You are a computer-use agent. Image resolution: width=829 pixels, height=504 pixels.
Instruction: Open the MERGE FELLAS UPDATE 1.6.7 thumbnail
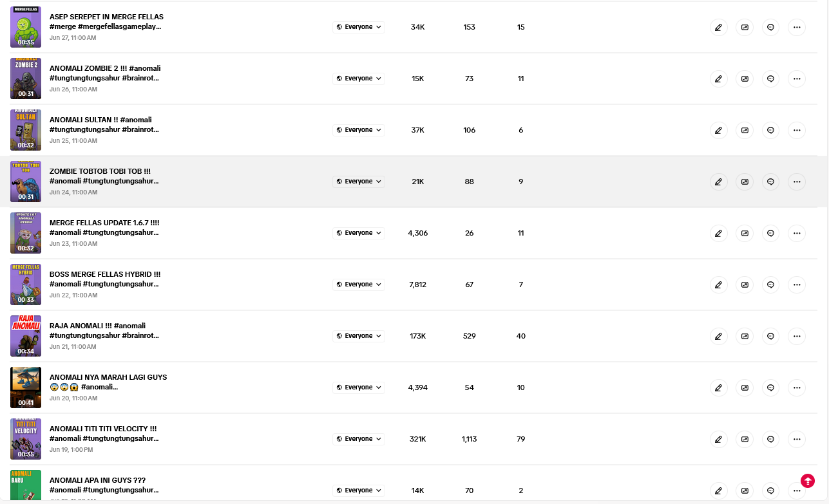(26, 233)
